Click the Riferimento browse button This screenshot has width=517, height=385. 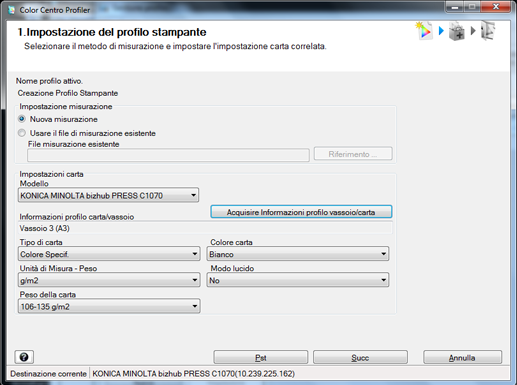353,154
